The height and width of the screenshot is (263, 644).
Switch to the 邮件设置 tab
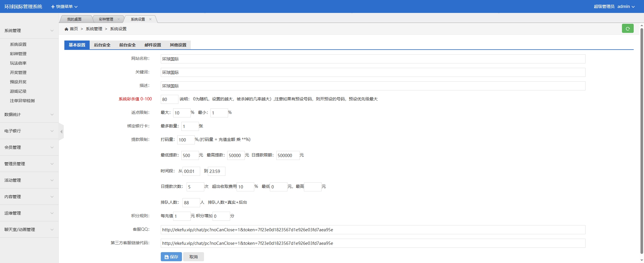pos(153,45)
